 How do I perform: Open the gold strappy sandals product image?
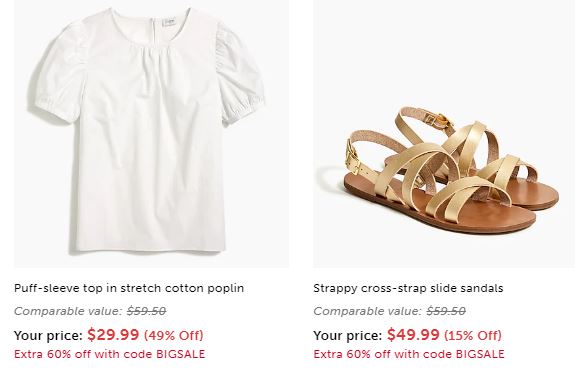(x=444, y=134)
